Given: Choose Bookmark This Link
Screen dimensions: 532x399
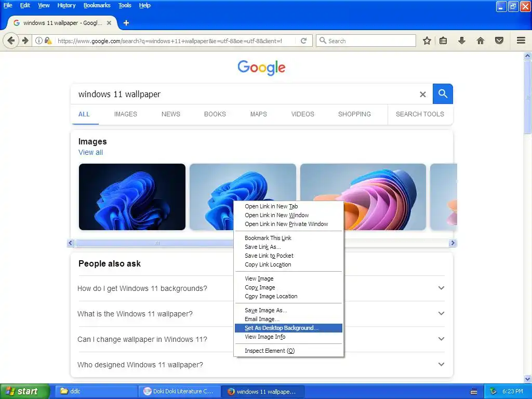Looking at the screenshot, I should 288,238.
